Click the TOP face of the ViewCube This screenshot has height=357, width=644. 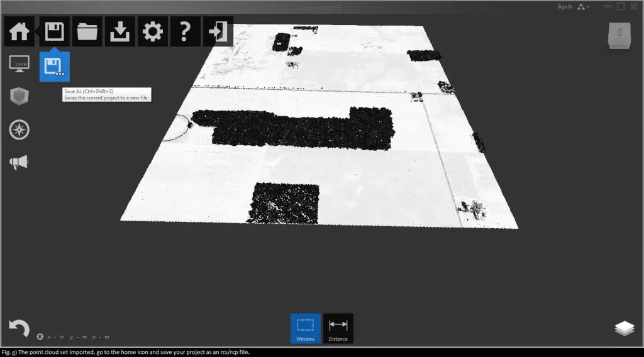click(619, 33)
